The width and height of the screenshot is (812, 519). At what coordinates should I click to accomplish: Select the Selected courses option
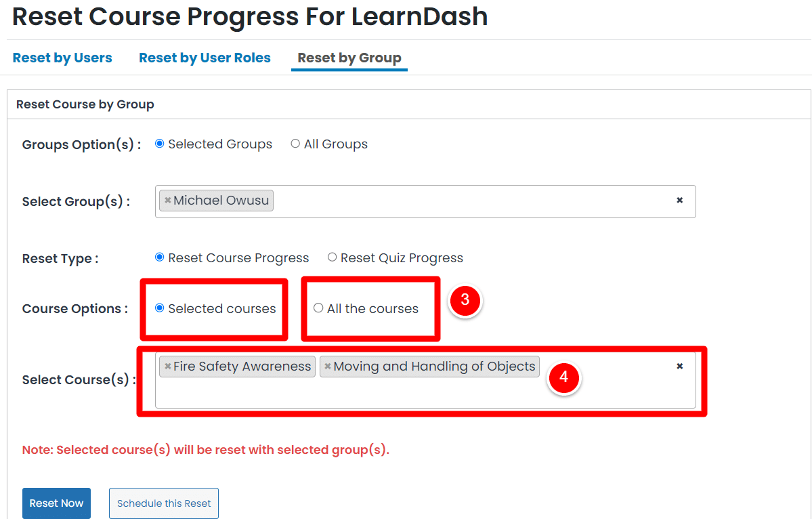[x=158, y=308]
